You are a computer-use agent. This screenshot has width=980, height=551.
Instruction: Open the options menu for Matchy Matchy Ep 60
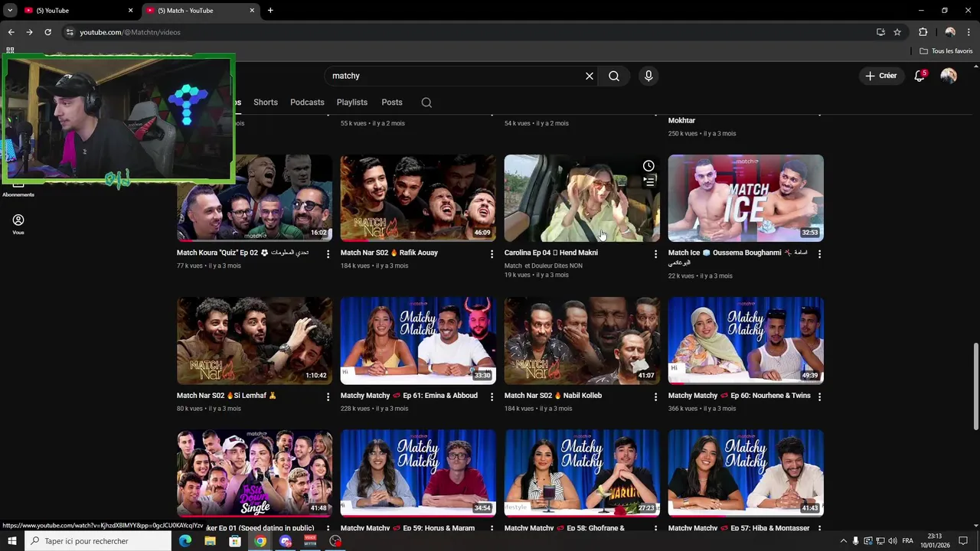[x=819, y=397]
